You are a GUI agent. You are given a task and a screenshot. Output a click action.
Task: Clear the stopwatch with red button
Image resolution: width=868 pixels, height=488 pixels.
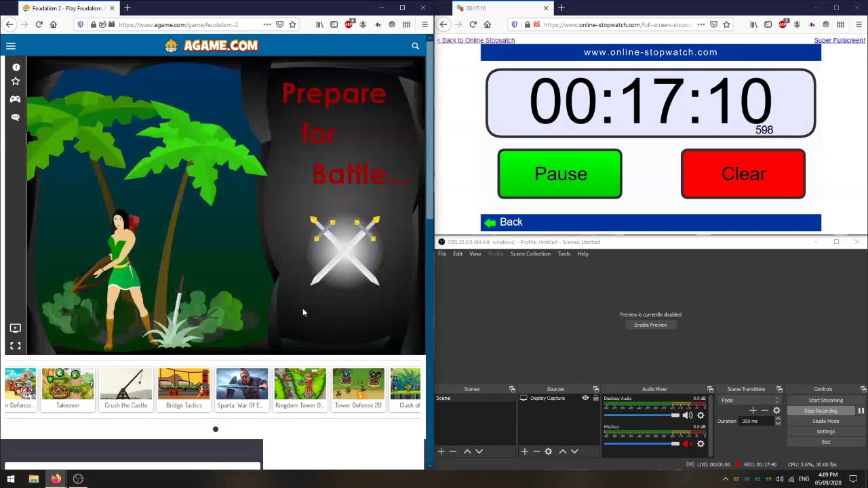(743, 174)
